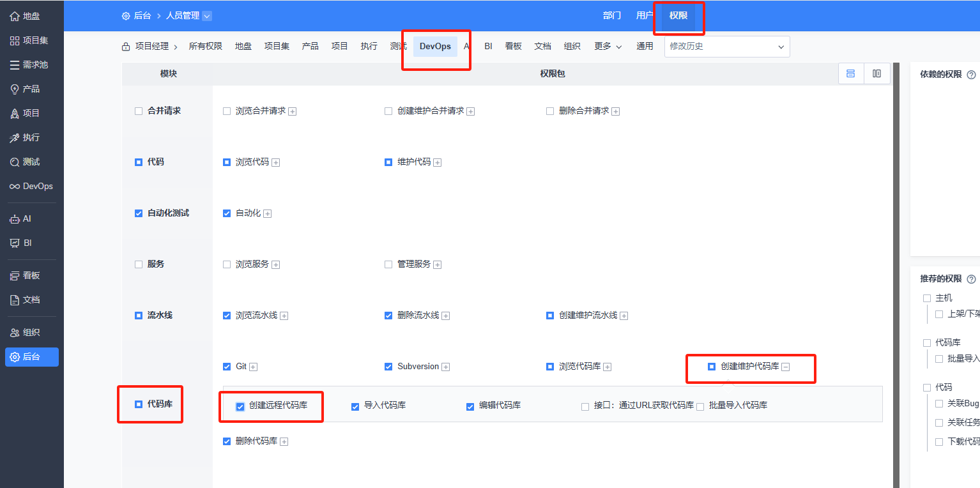Expand the 创建维护流水线 plus icon
Viewport: 980px width, 488px height.
(x=624, y=316)
